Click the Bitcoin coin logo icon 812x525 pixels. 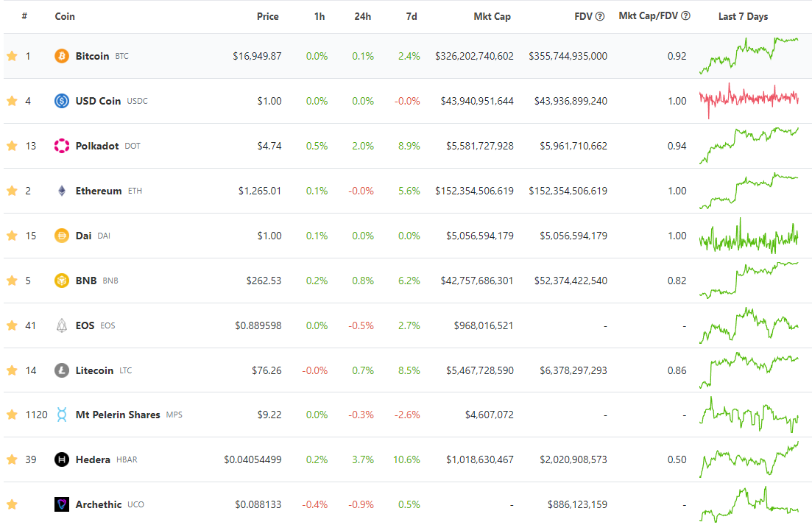click(62, 56)
